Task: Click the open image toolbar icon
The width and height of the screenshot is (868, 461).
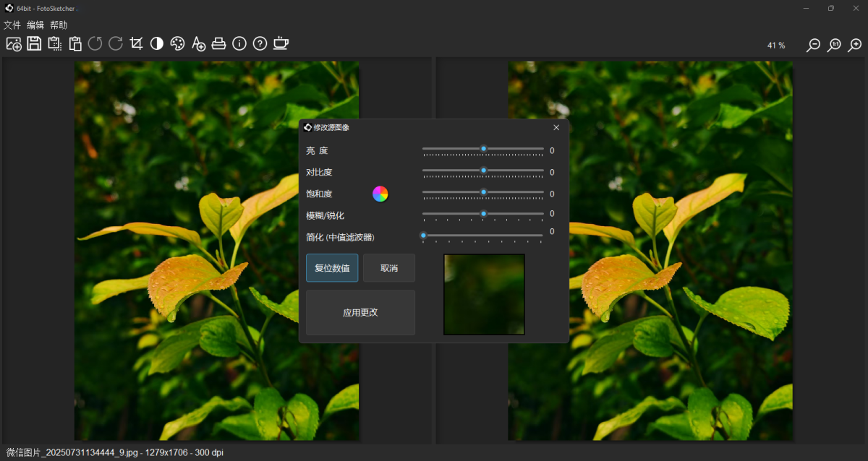Action: pyautogui.click(x=13, y=44)
